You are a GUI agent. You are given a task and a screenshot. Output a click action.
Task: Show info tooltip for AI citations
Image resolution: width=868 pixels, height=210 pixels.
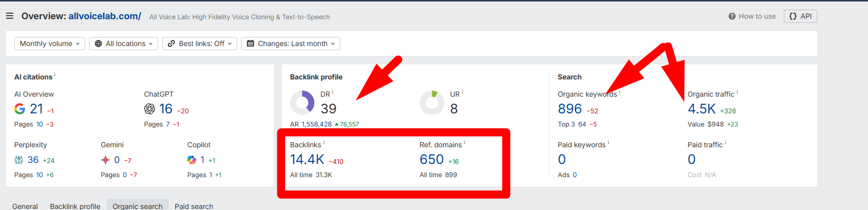click(55, 75)
